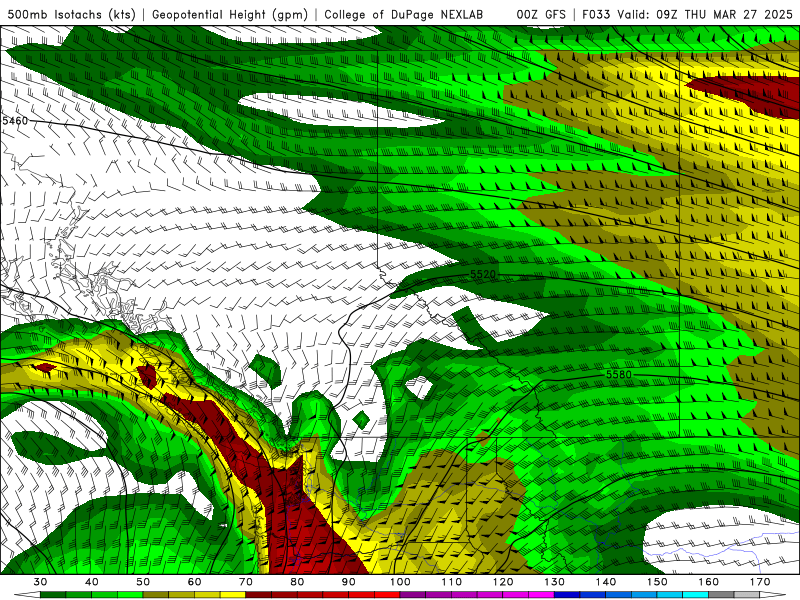Click the 100 value on the color scale
This screenshot has width=800, height=600.
pos(401,582)
